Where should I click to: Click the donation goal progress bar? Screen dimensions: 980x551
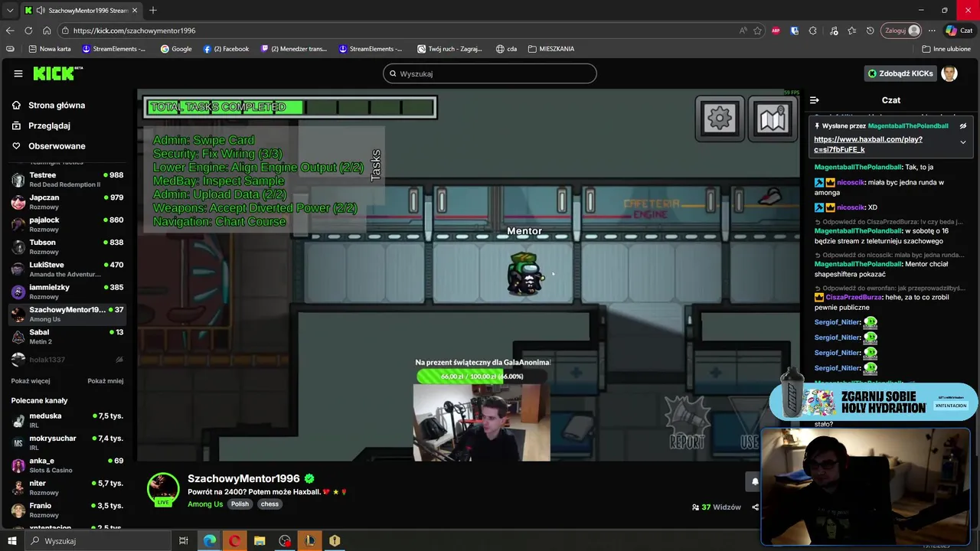pos(482,377)
